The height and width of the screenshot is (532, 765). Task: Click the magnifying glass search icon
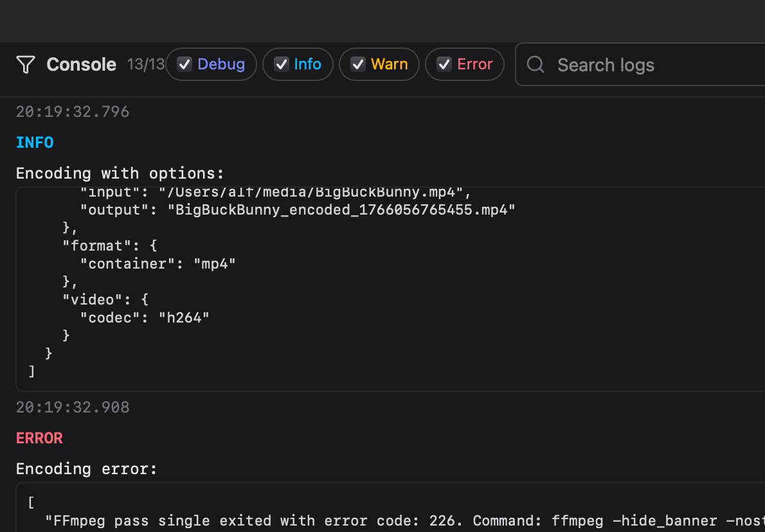pyautogui.click(x=535, y=64)
